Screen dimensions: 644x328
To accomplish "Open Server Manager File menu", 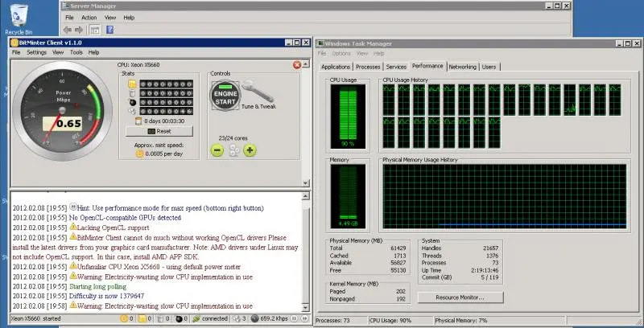I will tap(69, 18).
